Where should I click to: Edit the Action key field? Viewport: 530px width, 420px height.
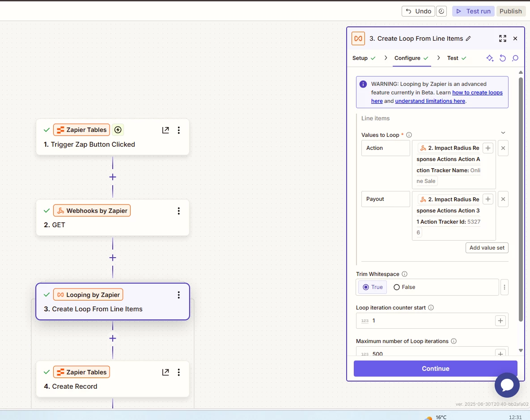[386, 148]
